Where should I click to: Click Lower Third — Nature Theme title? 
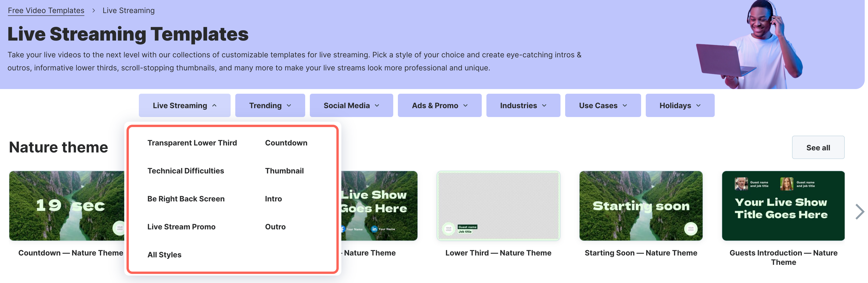coord(498,253)
